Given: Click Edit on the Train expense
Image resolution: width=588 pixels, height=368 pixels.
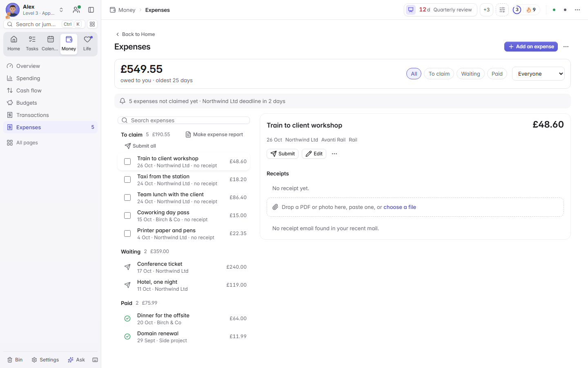Looking at the screenshot, I should tap(314, 154).
